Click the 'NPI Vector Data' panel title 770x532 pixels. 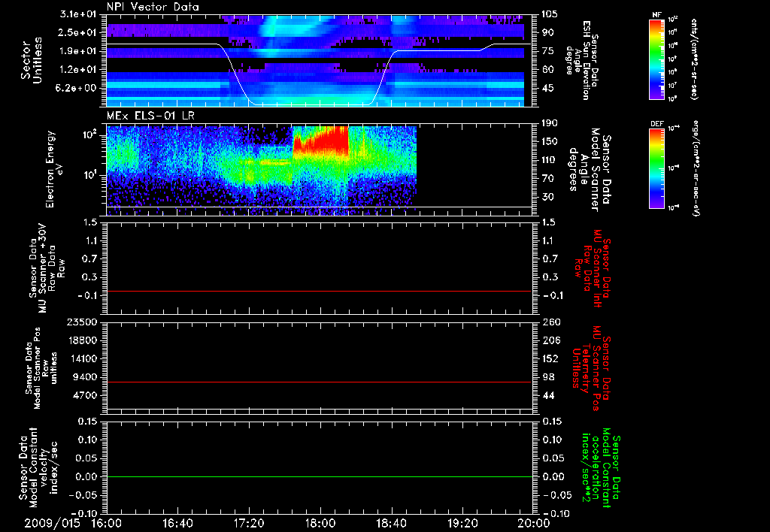(x=153, y=7)
